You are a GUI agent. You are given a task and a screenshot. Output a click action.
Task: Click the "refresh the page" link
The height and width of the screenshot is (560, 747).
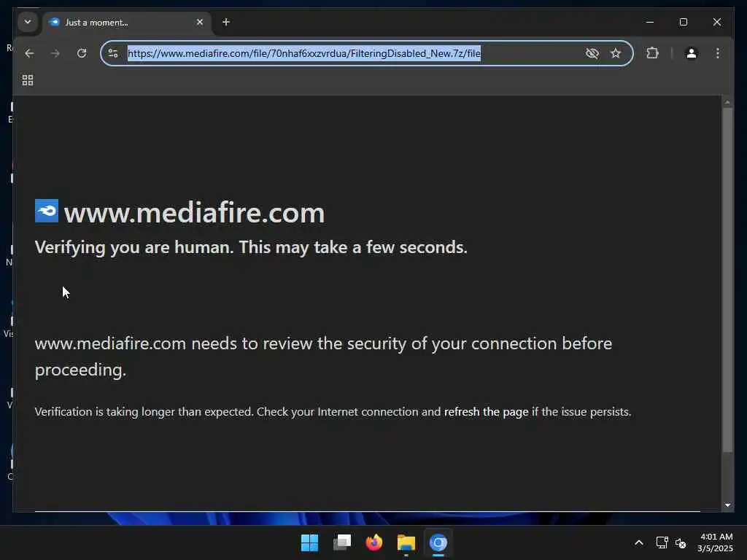(486, 411)
